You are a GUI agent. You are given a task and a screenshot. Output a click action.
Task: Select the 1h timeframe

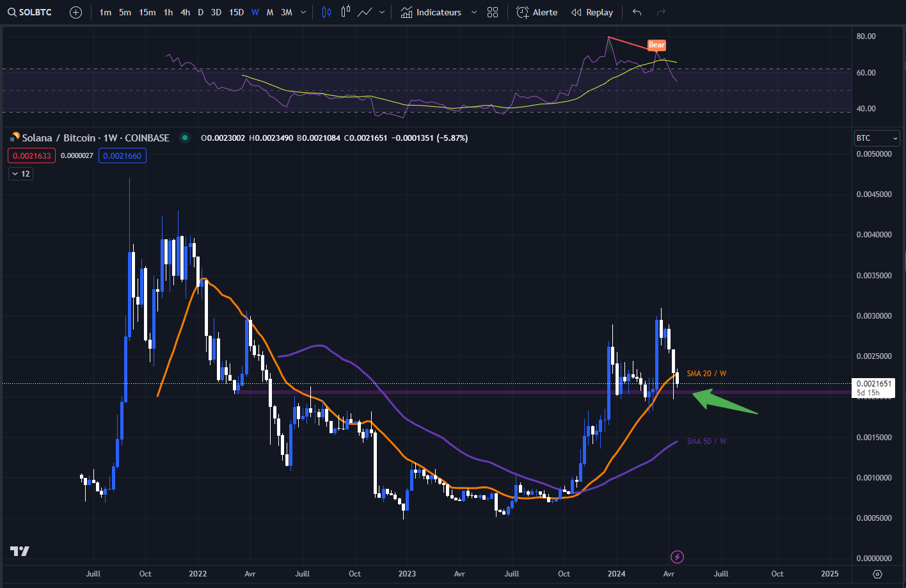168,12
